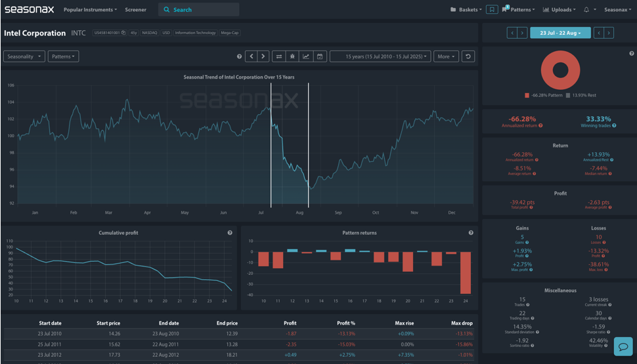The width and height of the screenshot is (637, 364).
Task: Click the Annualized return help icon under -66.28%
Action: [x=540, y=126]
